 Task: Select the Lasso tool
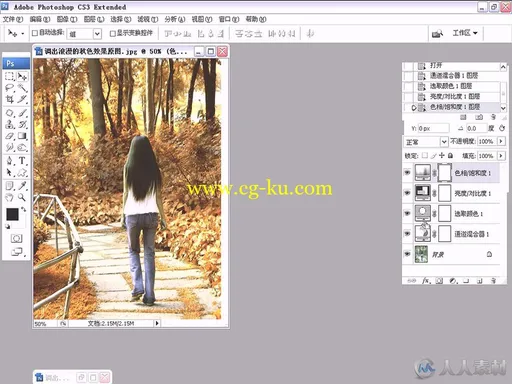coord(10,88)
